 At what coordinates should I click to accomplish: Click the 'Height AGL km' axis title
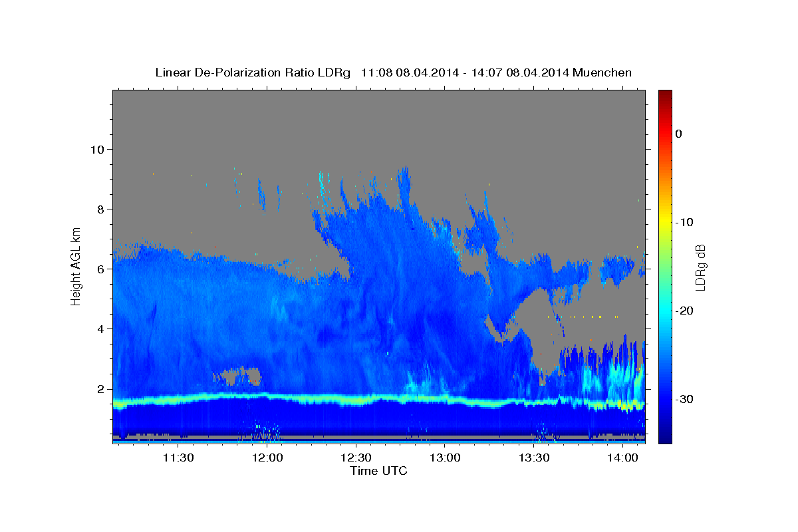tap(76, 265)
